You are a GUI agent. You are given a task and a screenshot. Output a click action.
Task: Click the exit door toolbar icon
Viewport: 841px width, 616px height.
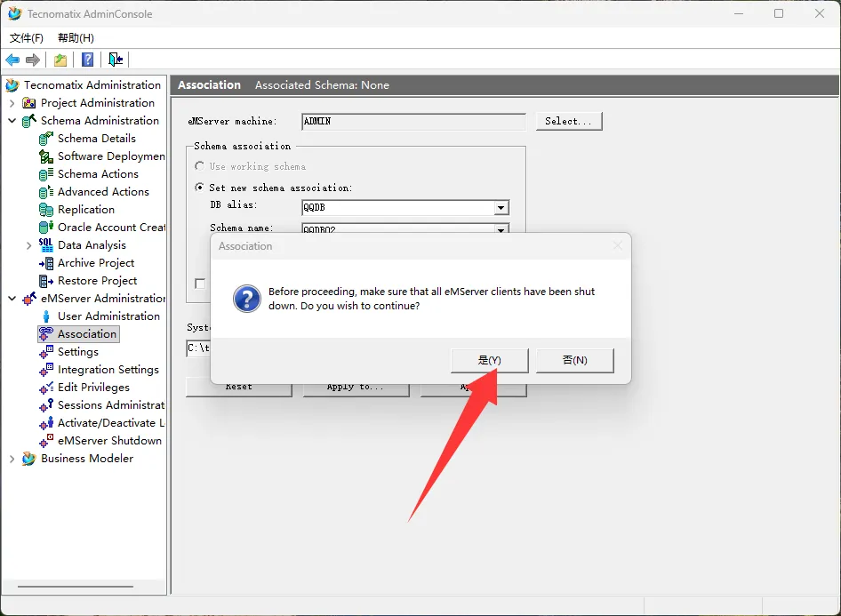(116, 60)
